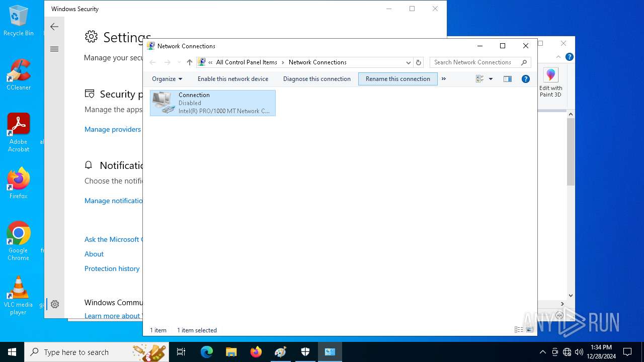Image resolution: width=644 pixels, height=362 pixels.
Task: Click the Network Connections taskbar button
Action: (330, 352)
